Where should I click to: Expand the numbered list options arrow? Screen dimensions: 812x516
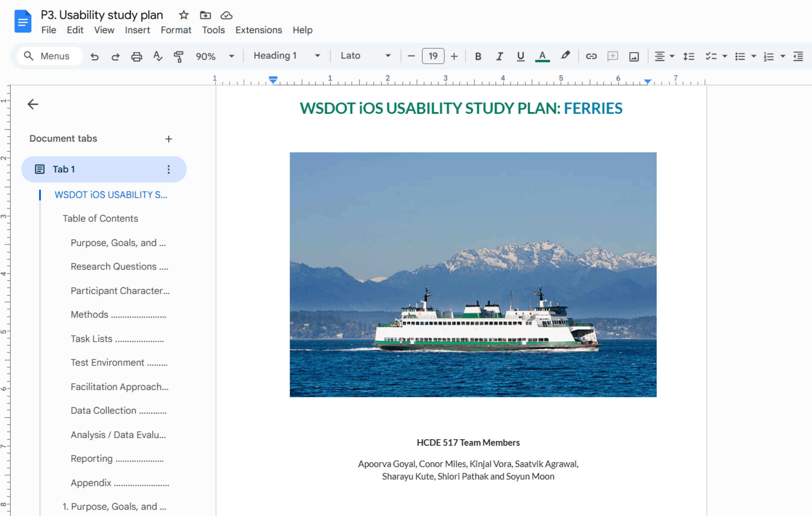tap(783, 56)
